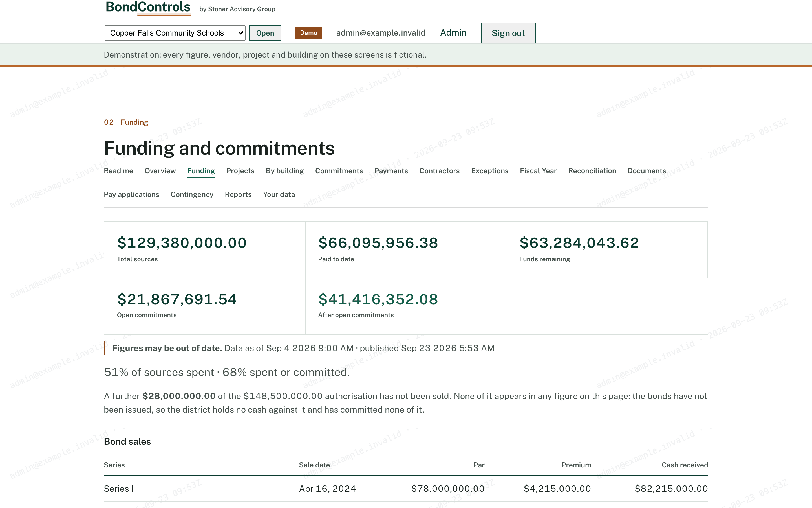Click the admin@example.invalid email in header
The image size is (812, 508).
[381, 32]
